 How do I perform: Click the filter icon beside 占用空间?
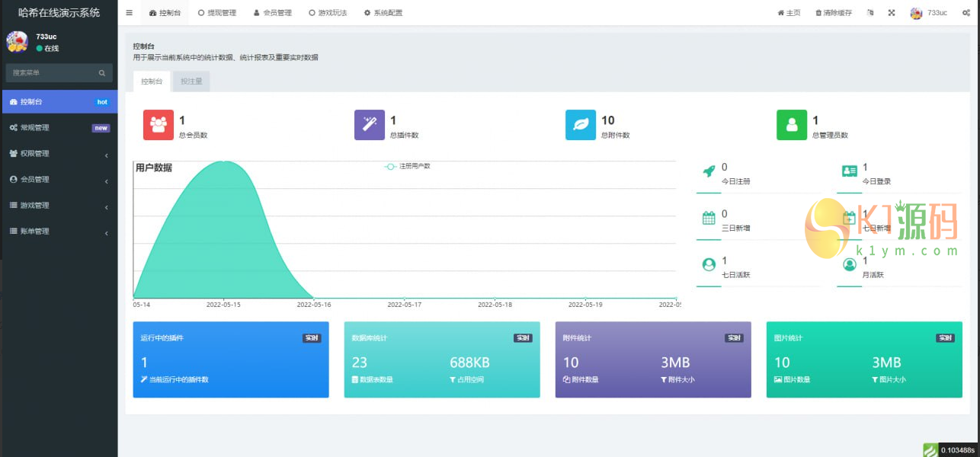(x=453, y=379)
